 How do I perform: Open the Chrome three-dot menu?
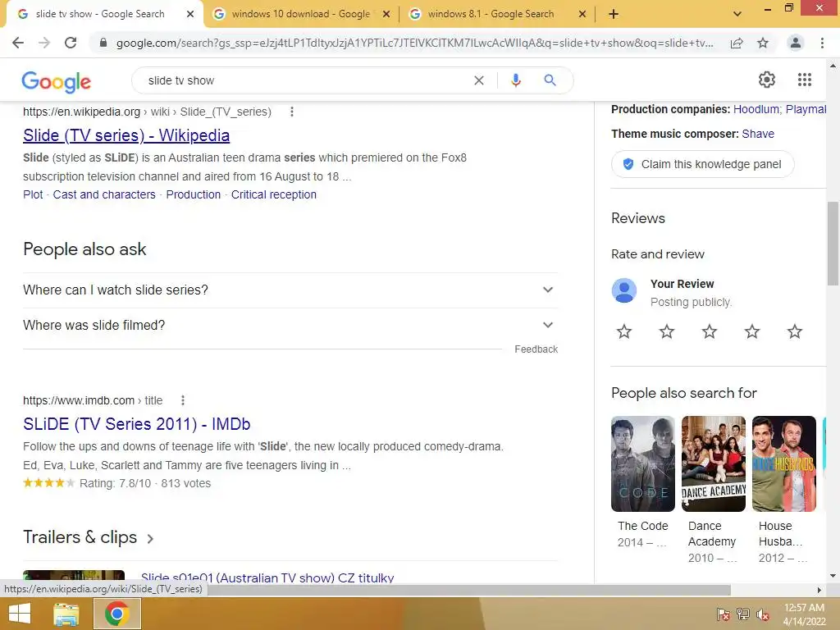click(822, 43)
